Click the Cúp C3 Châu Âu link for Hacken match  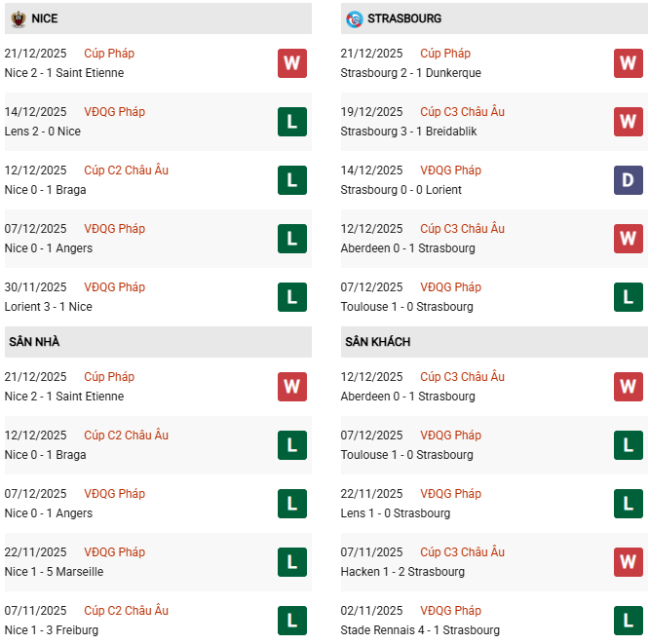click(462, 552)
